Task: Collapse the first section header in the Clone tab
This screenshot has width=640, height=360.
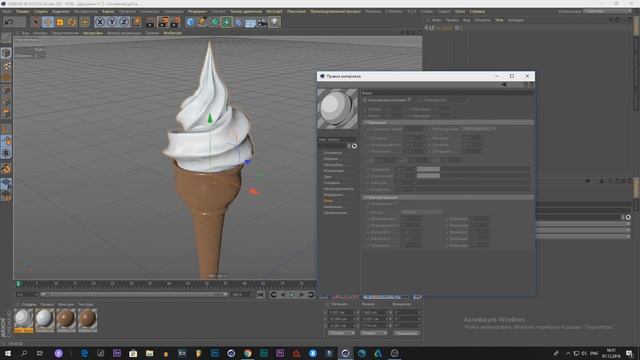Action: pyautogui.click(x=448, y=122)
